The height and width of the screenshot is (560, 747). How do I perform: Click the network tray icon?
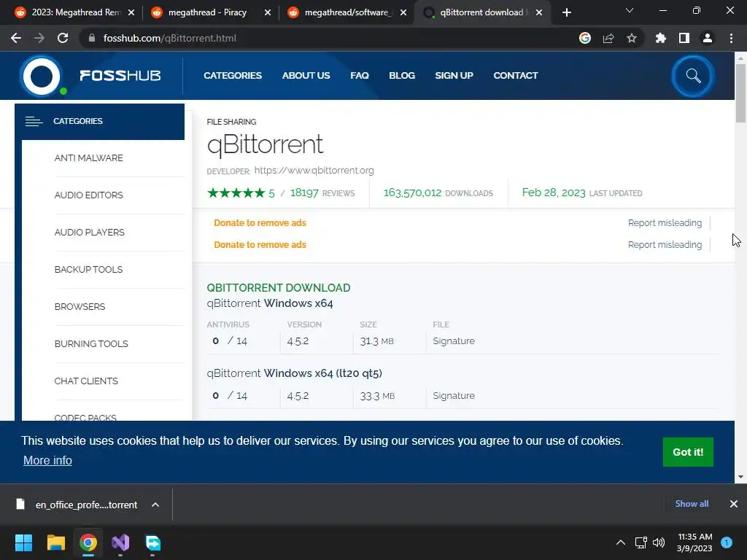640,542
